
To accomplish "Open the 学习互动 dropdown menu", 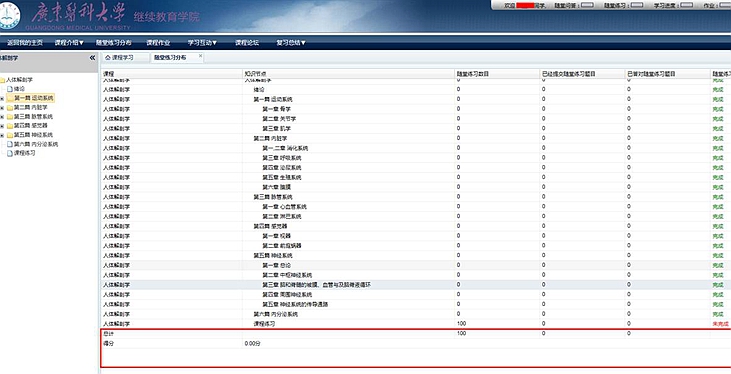I will pyautogui.click(x=202, y=42).
